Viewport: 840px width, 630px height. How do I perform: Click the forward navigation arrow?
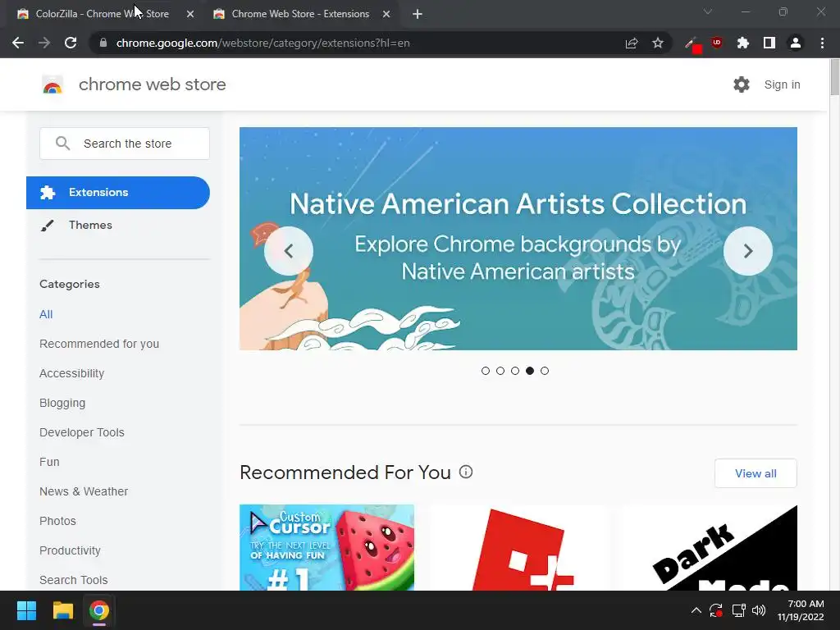(44, 43)
